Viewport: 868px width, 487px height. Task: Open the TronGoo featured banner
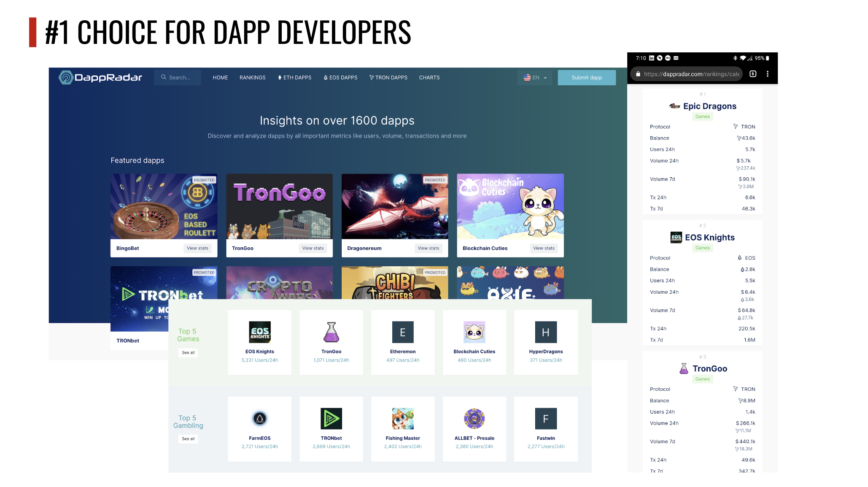tap(280, 206)
